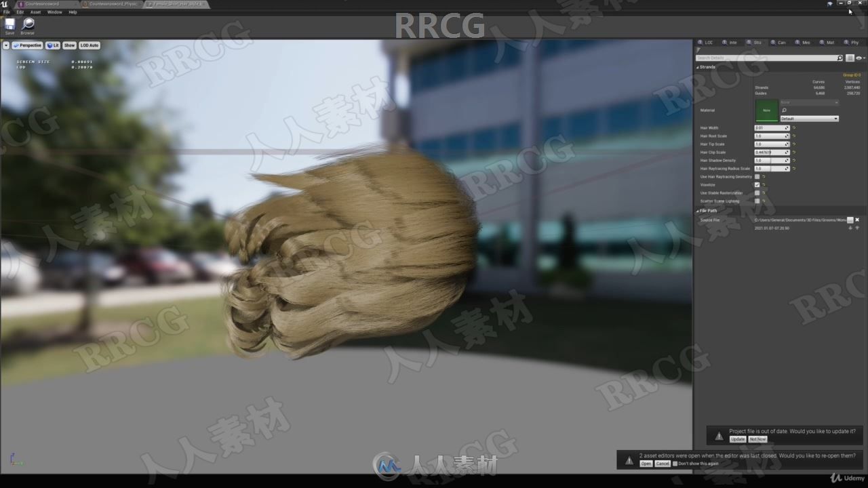Click the Source File browse ellipsis button

[850, 220]
